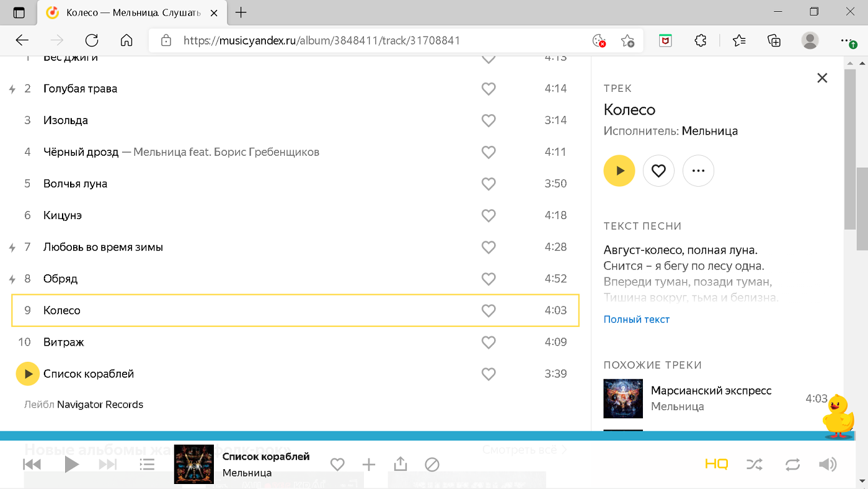Close the track info sidebar

[x=822, y=78]
